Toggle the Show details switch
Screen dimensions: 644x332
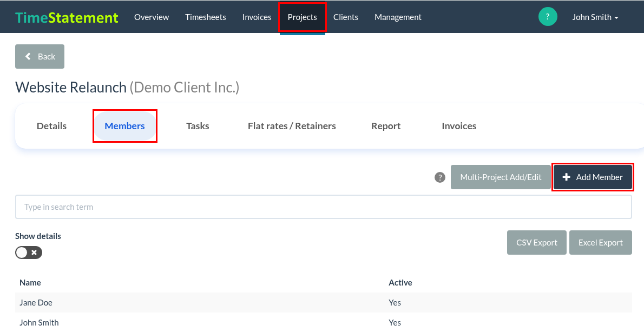click(29, 253)
